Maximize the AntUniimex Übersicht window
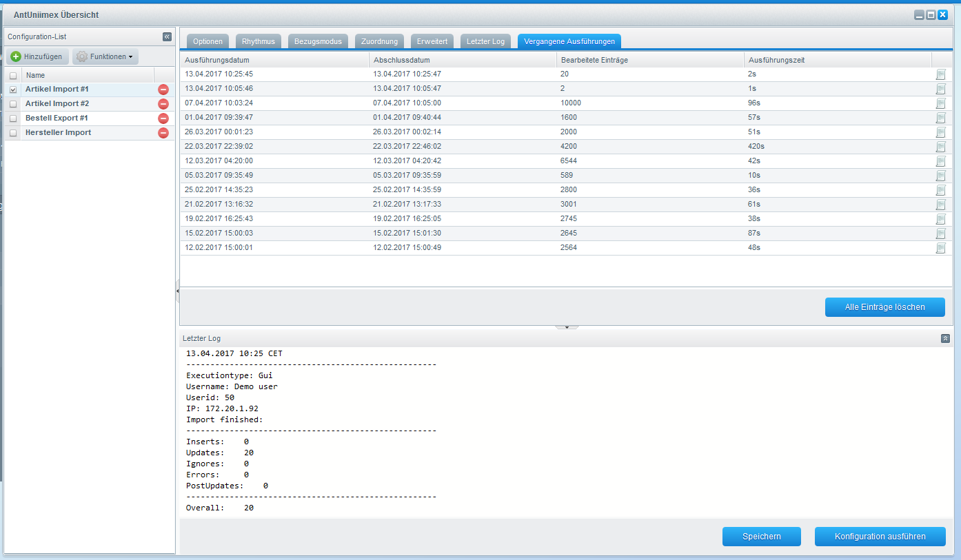The image size is (961, 560). coord(931,14)
